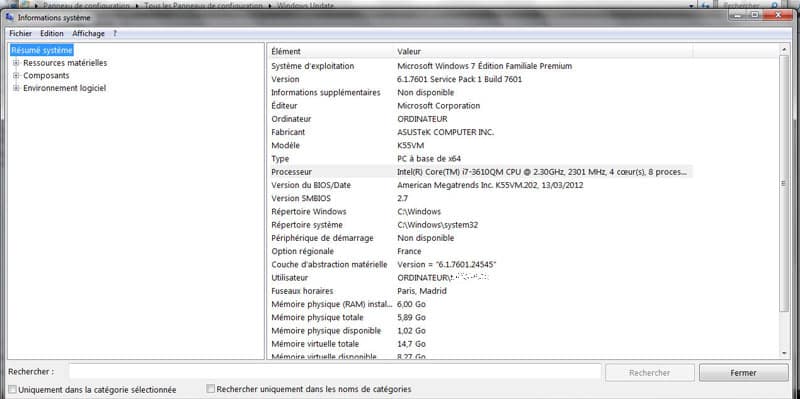Click the scrollbar up arrow

click(x=784, y=49)
